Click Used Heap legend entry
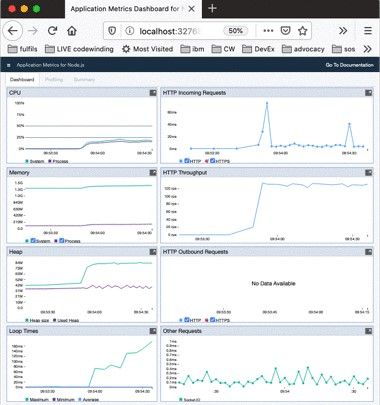Viewport: 380px width, 405px height. 66,320
